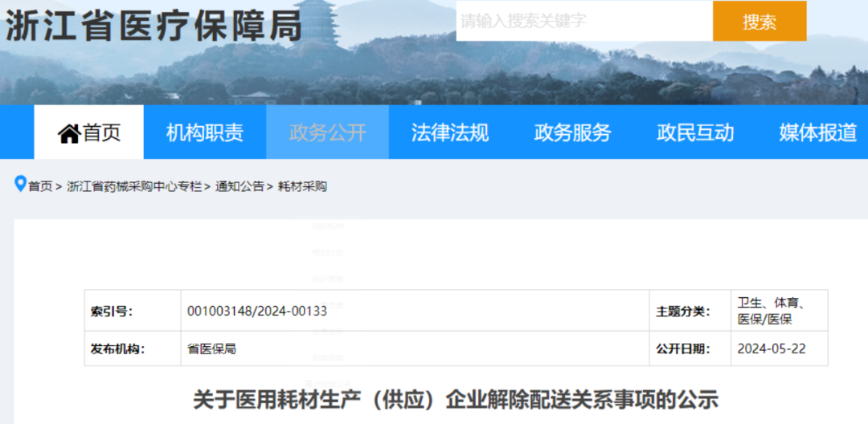Select index number 001003148/2024-00133
868x424 pixels.
click(257, 312)
